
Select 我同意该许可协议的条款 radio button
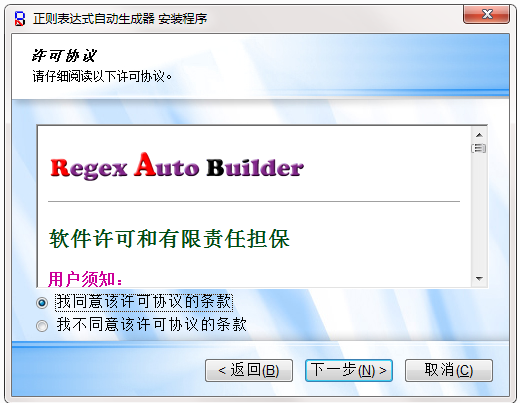[42, 303]
